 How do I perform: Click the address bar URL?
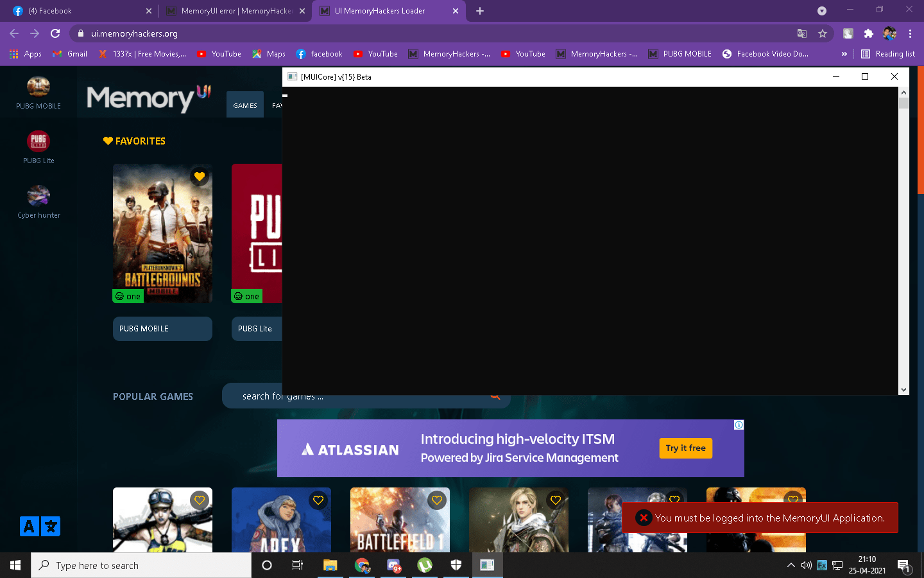point(134,33)
